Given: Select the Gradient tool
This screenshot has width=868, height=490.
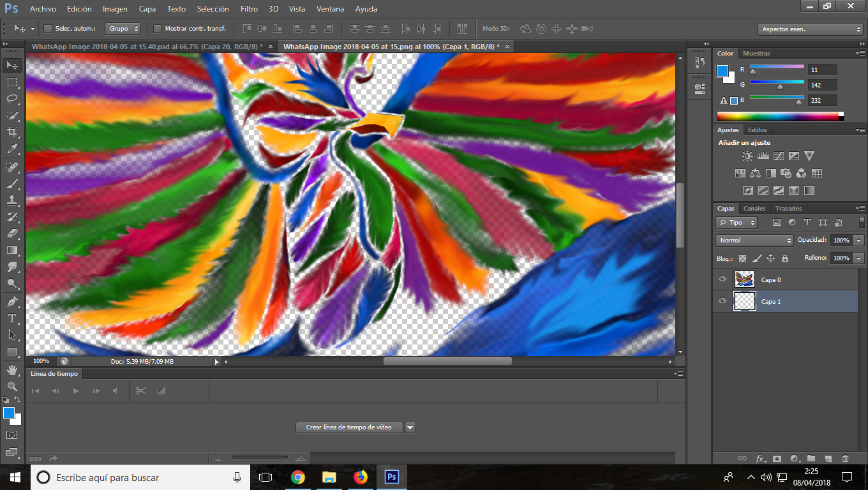Looking at the screenshot, I should coord(12,250).
